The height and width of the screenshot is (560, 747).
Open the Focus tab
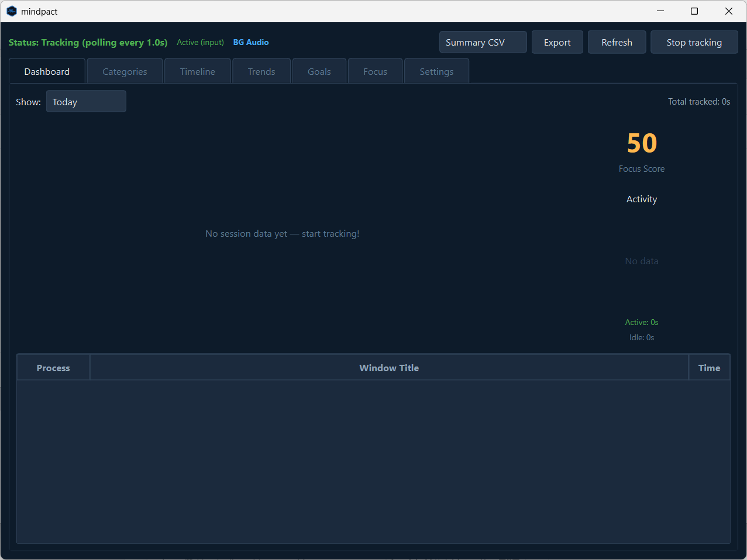(x=375, y=71)
